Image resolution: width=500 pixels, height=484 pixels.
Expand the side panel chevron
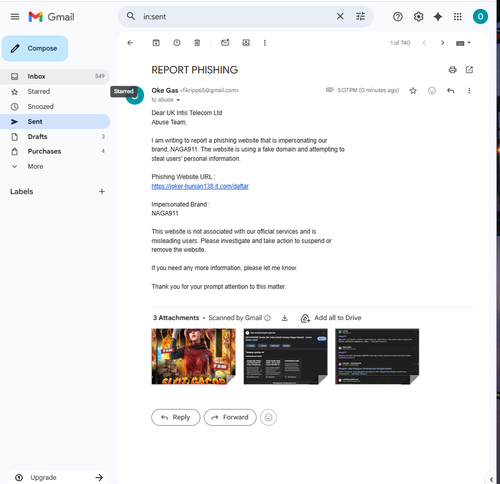click(491, 479)
